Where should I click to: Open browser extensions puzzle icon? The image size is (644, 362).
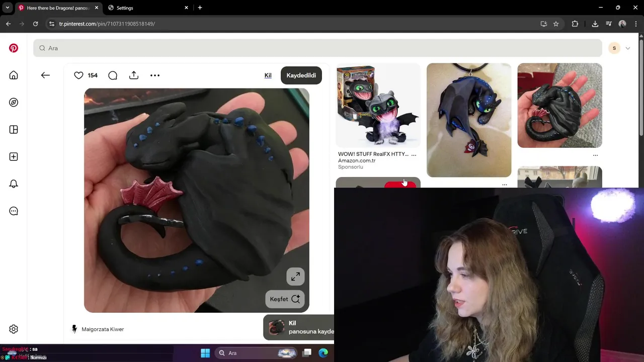pyautogui.click(x=575, y=24)
